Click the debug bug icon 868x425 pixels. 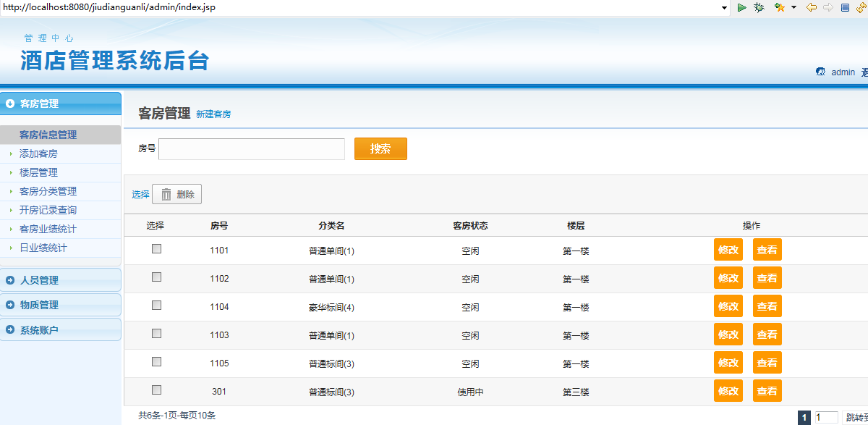(759, 7)
